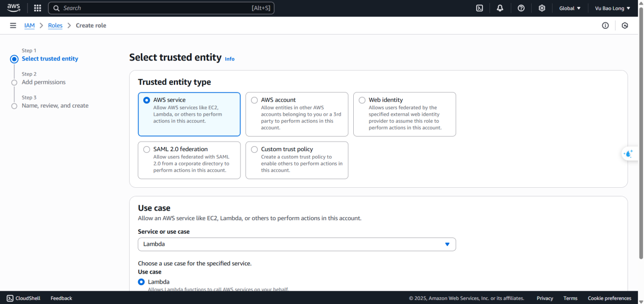Launch CloudShell from the top bar icon
This screenshot has height=304, width=644.
[479, 8]
